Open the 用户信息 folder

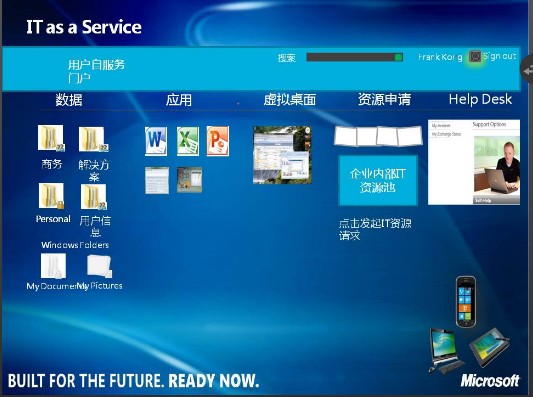(x=93, y=197)
